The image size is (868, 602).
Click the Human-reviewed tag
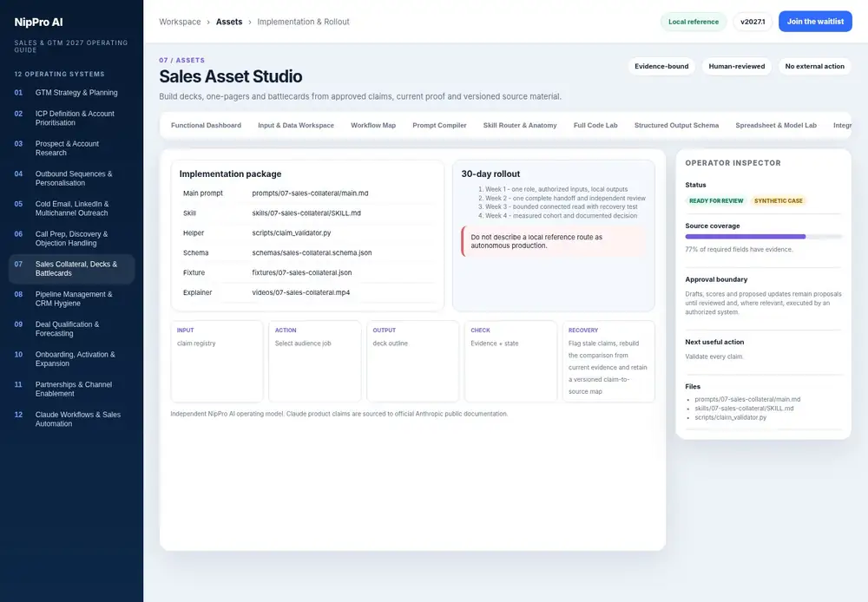click(x=737, y=67)
